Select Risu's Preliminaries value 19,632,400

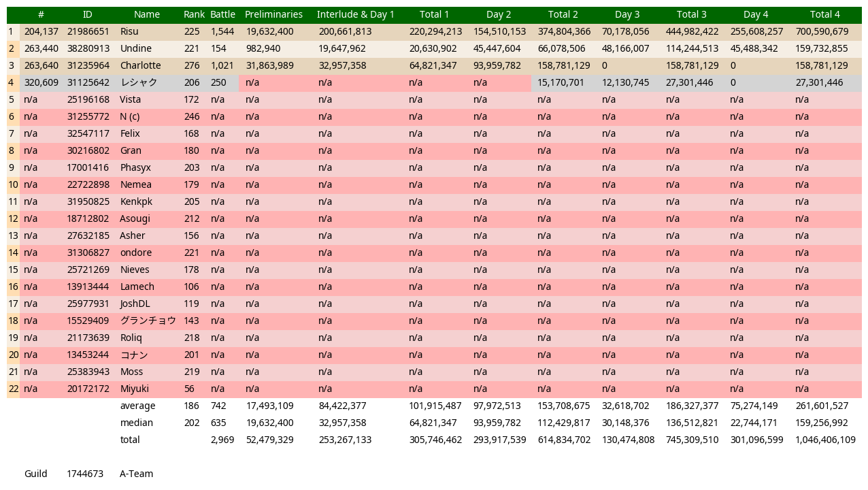[x=270, y=32]
